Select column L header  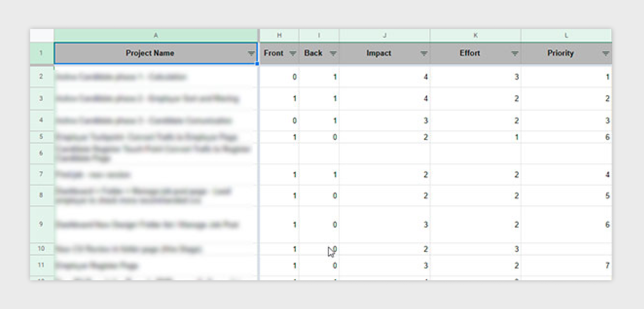click(567, 35)
